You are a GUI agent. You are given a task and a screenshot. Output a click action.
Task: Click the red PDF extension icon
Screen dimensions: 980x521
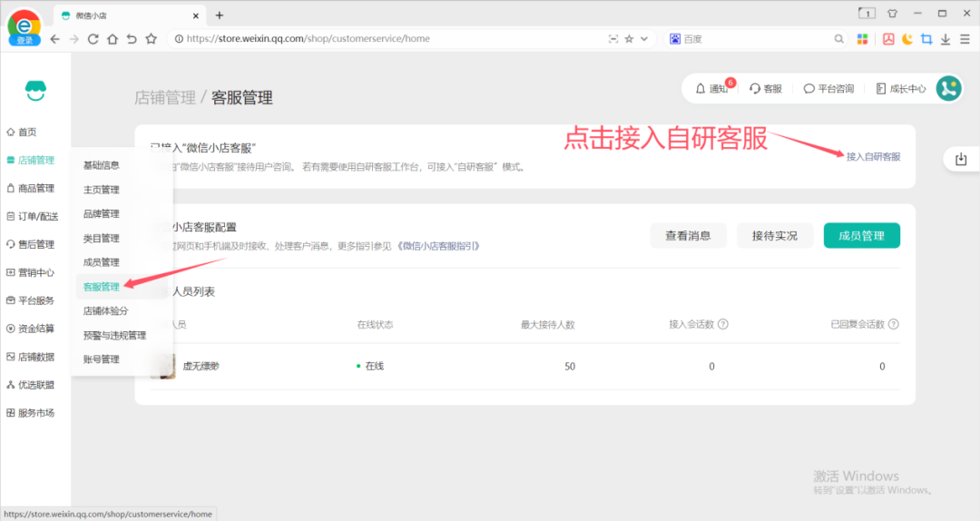tap(888, 39)
